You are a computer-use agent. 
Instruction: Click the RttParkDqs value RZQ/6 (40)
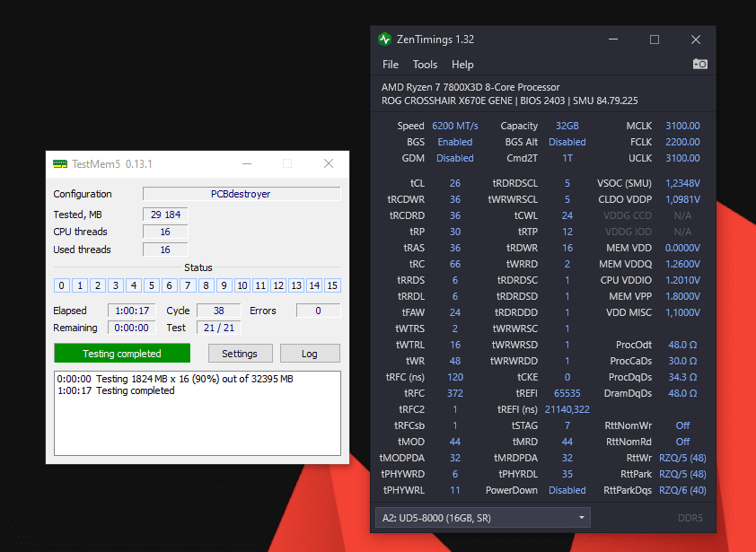(682, 490)
